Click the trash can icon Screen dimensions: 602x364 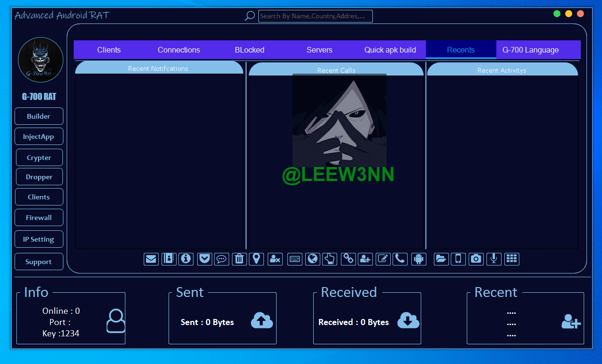tap(239, 259)
